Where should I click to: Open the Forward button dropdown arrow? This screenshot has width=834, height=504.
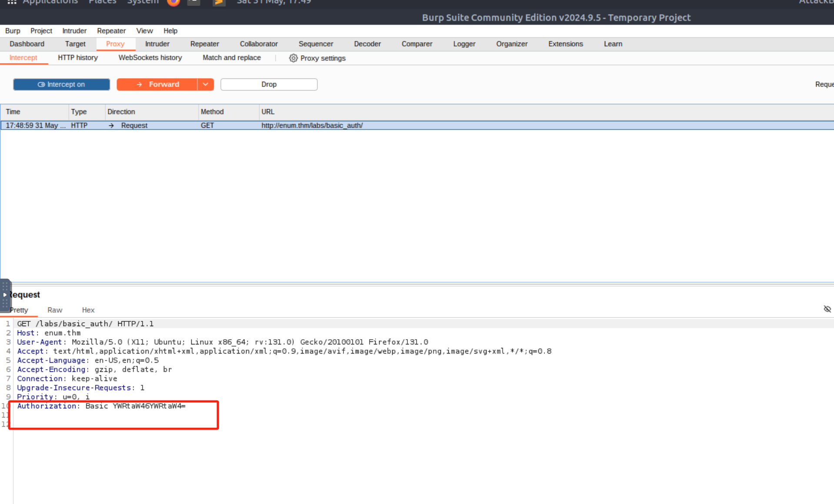click(206, 84)
